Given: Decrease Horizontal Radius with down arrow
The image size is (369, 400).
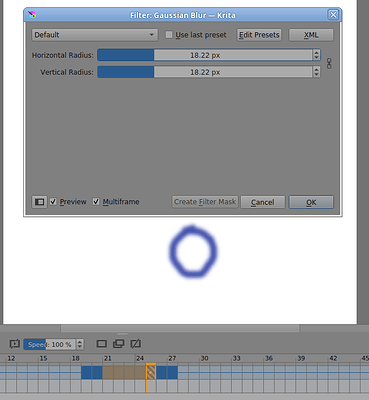Looking at the screenshot, I should pyautogui.click(x=316, y=58).
